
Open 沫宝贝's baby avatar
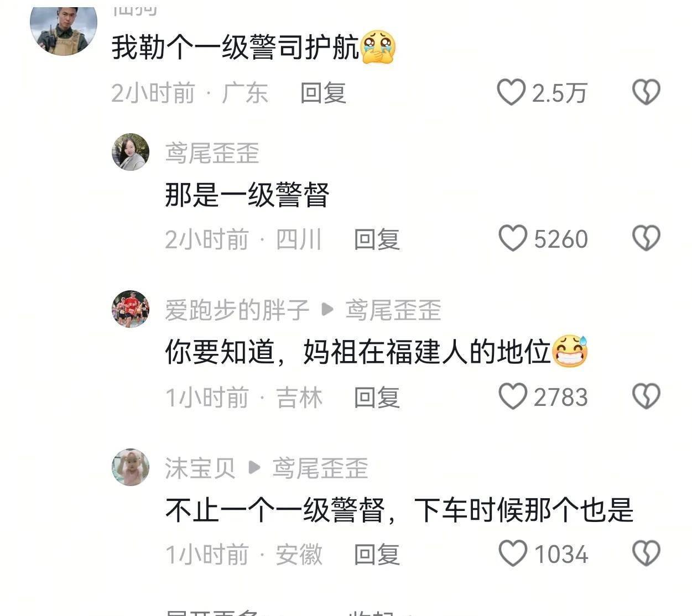pos(131,467)
